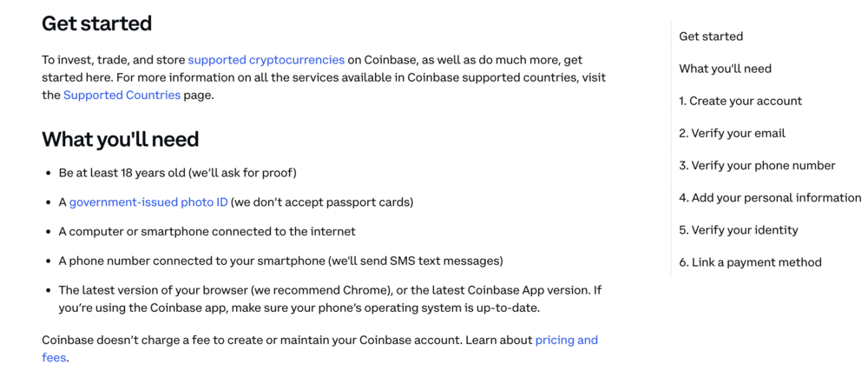The width and height of the screenshot is (868, 377).
Task: Select 5. Verify your identity entry
Action: tap(739, 229)
